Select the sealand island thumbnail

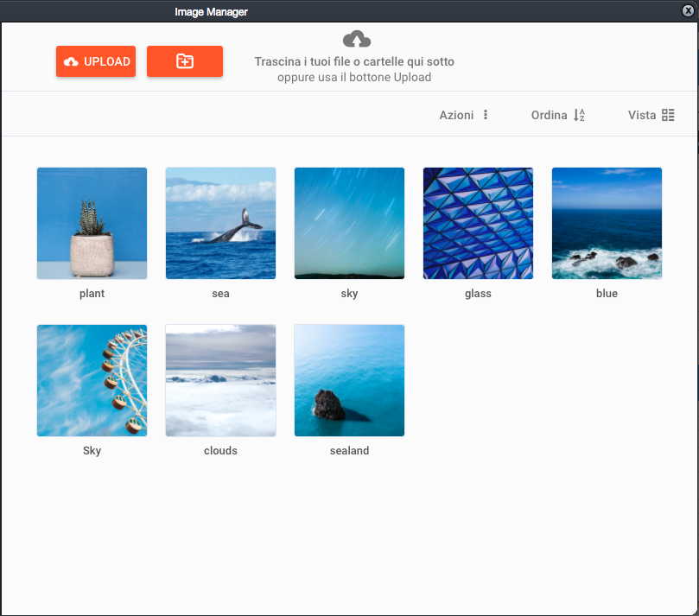(x=349, y=380)
